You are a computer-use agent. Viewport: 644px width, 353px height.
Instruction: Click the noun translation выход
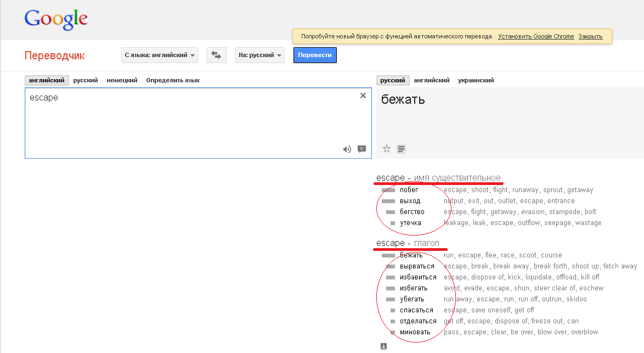(x=410, y=201)
